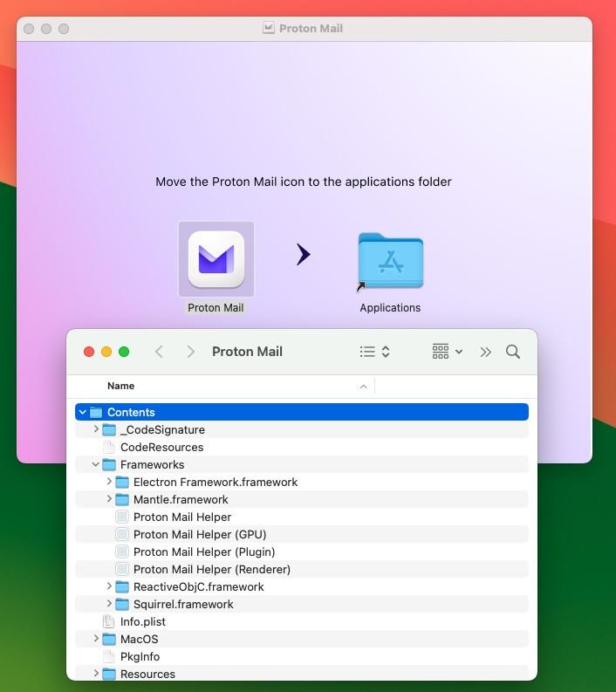
Task: Expand Squirrel.framework disclosure arrow
Action: click(109, 603)
